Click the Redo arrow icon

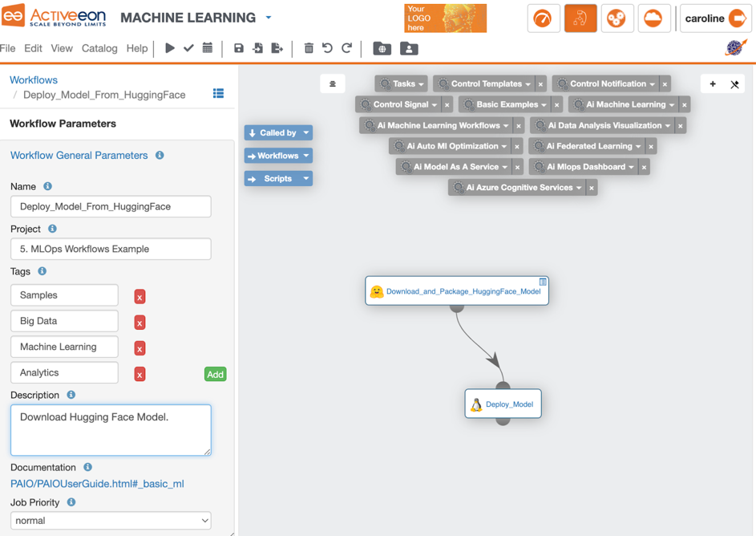click(x=346, y=48)
